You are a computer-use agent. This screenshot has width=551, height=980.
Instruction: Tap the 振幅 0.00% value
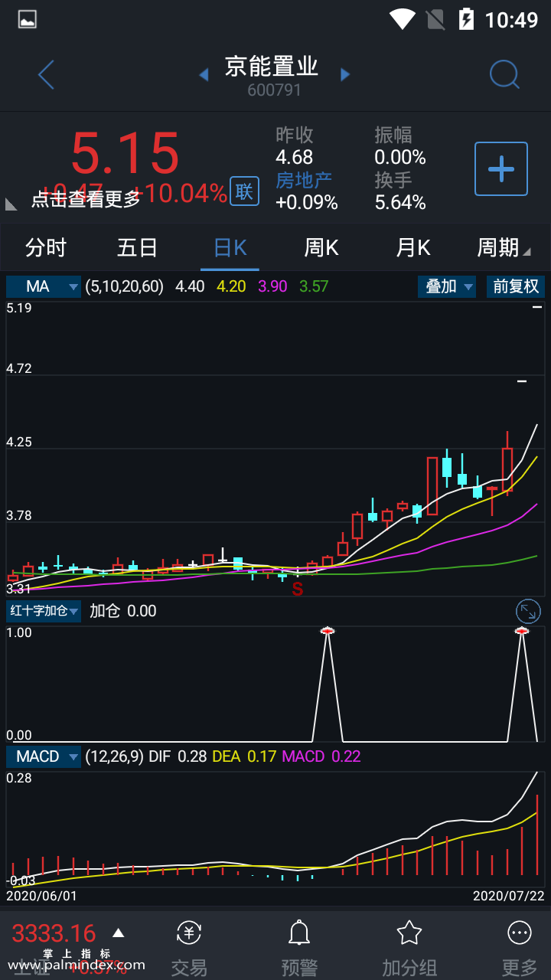coord(400,157)
